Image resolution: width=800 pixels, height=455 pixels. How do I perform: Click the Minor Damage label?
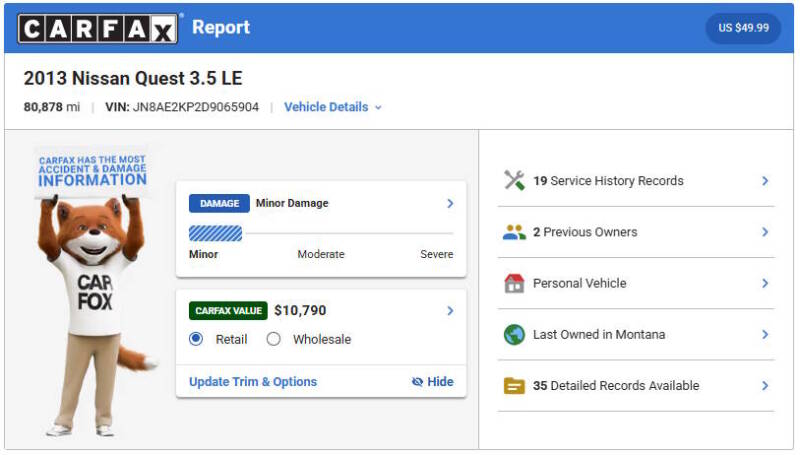(x=292, y=203)
